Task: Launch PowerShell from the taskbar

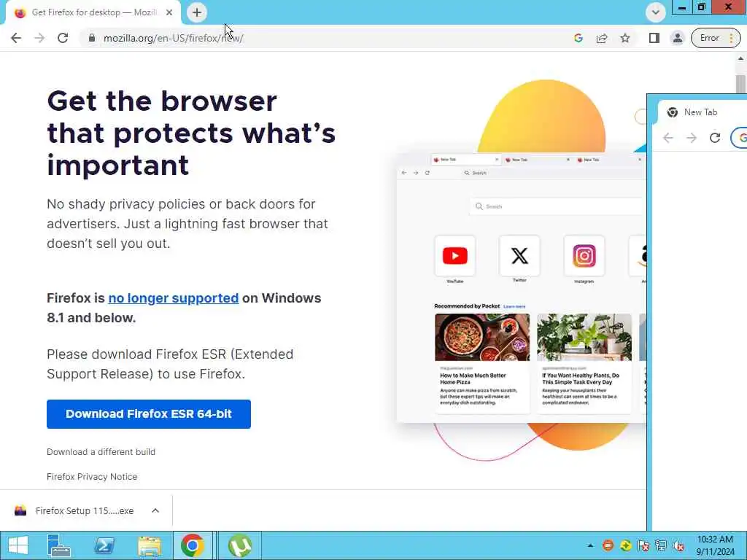Action: tap(104, 545)
